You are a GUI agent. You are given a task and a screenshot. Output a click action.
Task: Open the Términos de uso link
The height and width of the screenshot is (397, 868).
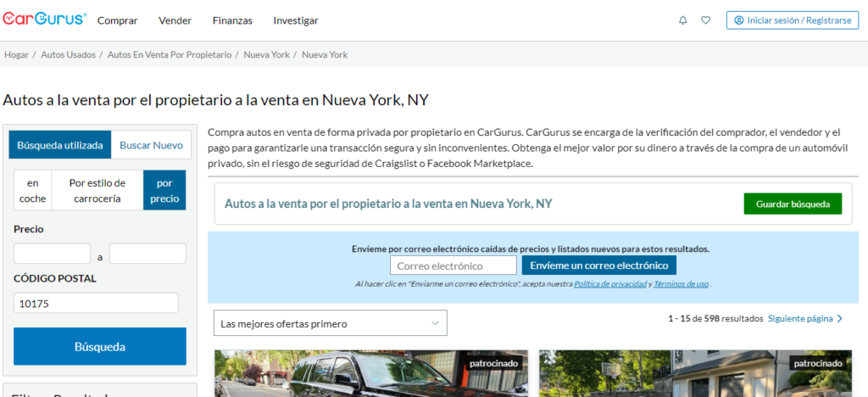(681, 284)
